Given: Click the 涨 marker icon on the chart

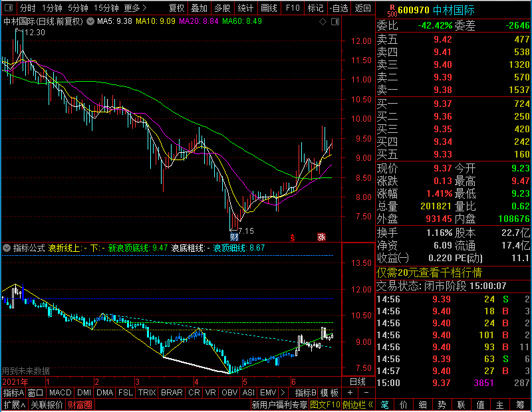Looking at the screenshot, I should click(x=321, y=237).
